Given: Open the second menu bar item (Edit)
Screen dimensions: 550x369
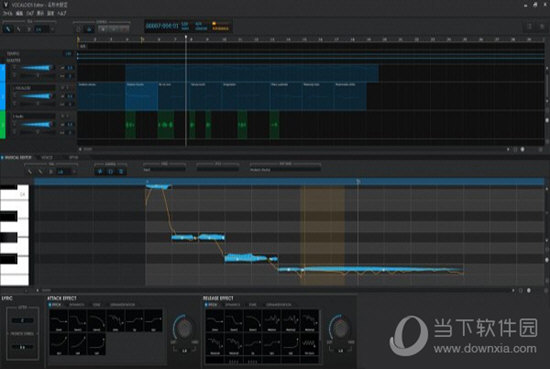Looking at the screenshot, I should pyautogui.click(x=20, y=13).
